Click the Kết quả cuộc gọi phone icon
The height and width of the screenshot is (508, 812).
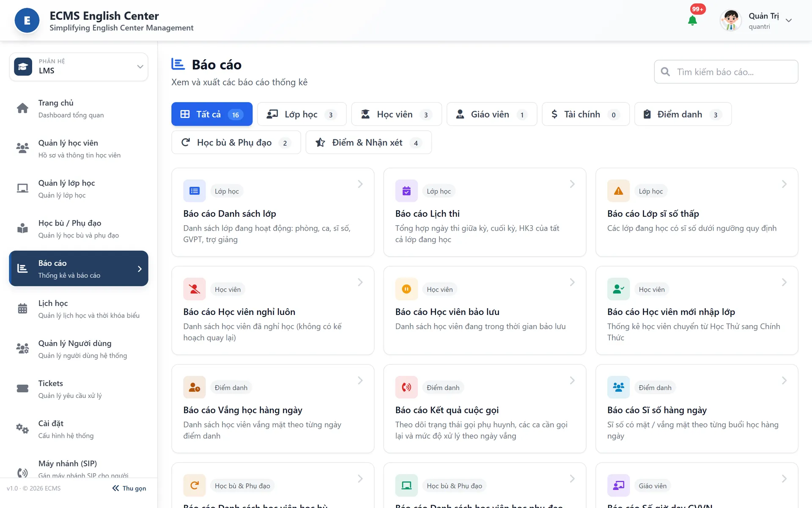406,387
